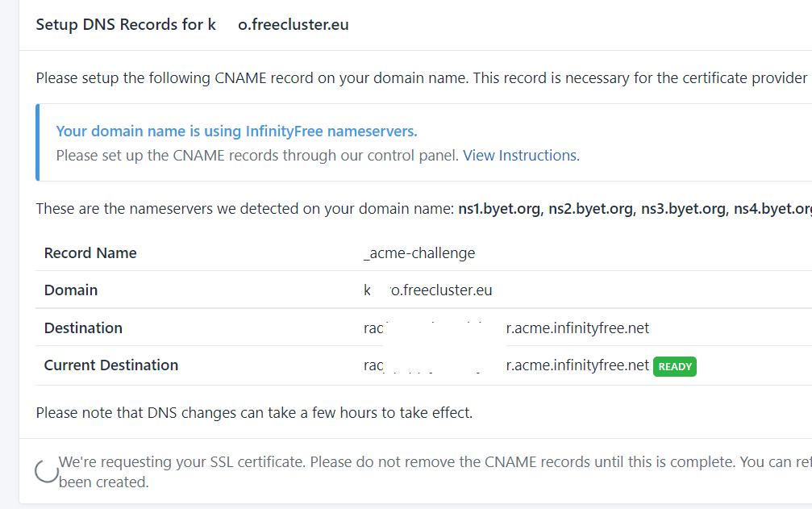Open the View Instructions link
The height and width of the screenshot is (509, 812).
(x=520, y=156)
